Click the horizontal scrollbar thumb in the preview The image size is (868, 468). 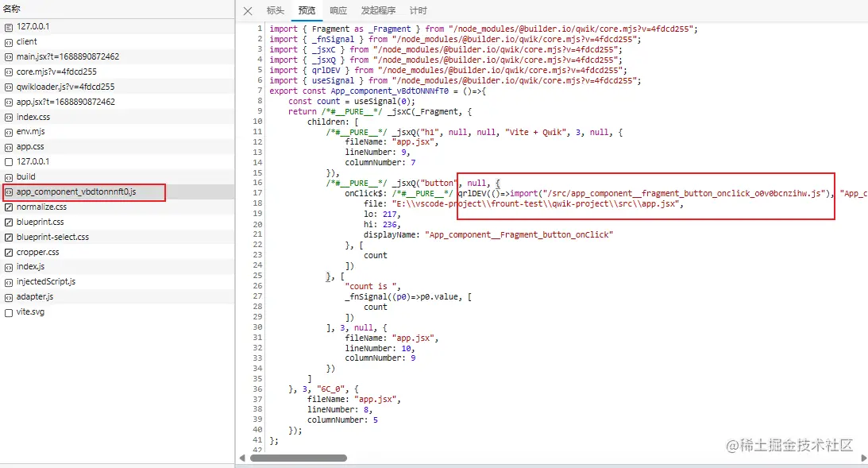coord(299,458)
